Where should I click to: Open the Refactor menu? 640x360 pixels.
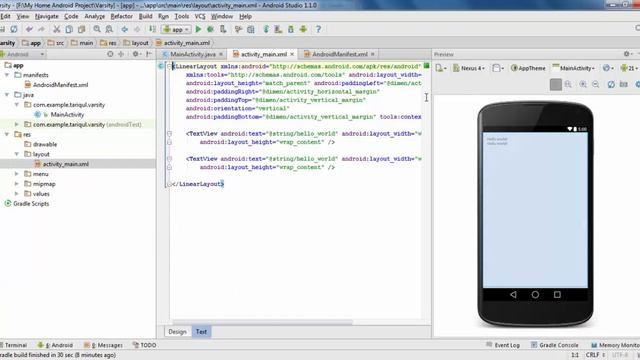pyautogui.click(x=122, y=16)
